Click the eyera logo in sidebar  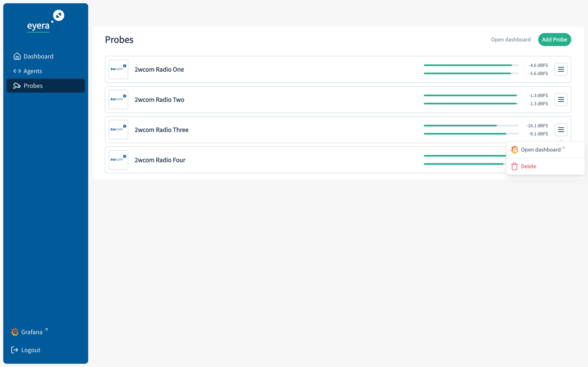coord(46,21)
